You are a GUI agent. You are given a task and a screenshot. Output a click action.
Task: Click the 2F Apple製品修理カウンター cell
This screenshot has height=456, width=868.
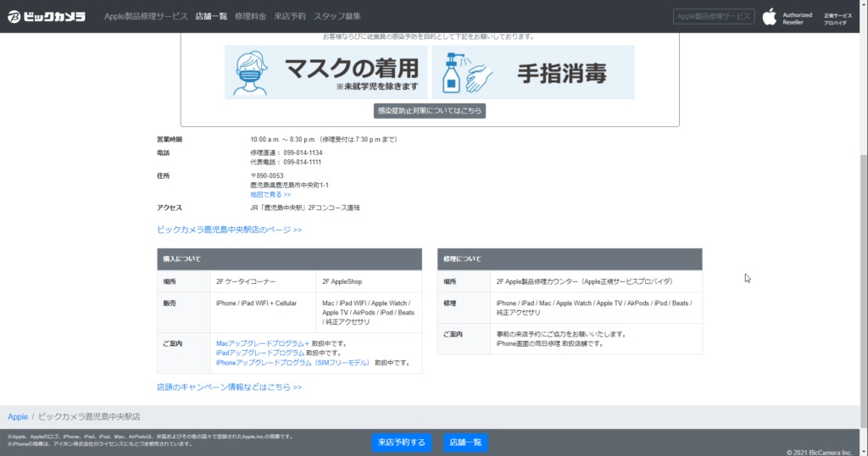pos(596,281)
